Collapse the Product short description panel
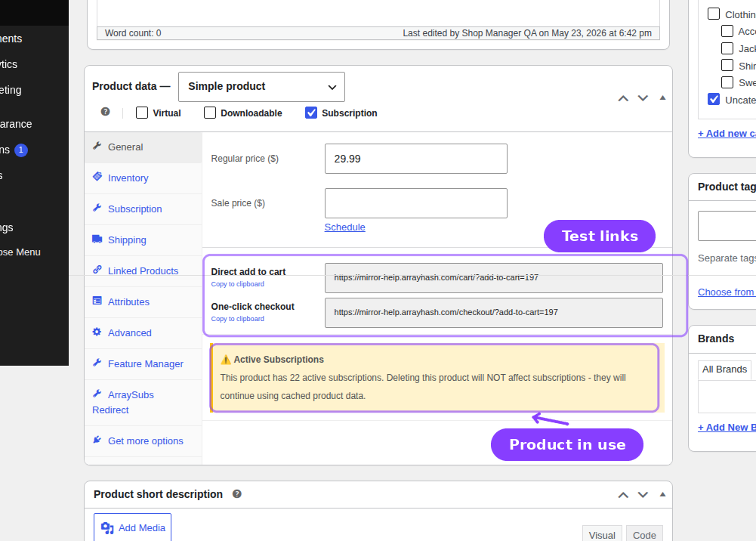 [x=662, y=494]
